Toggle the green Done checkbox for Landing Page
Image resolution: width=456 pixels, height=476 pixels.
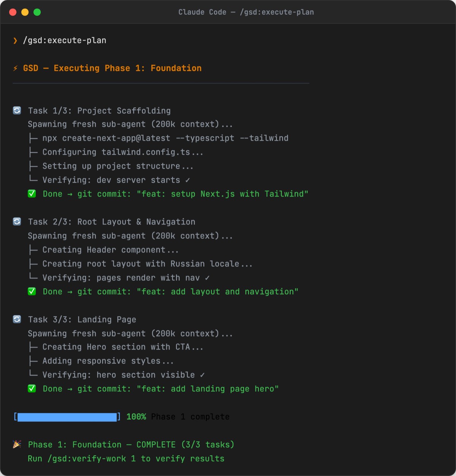coord(32,389)
